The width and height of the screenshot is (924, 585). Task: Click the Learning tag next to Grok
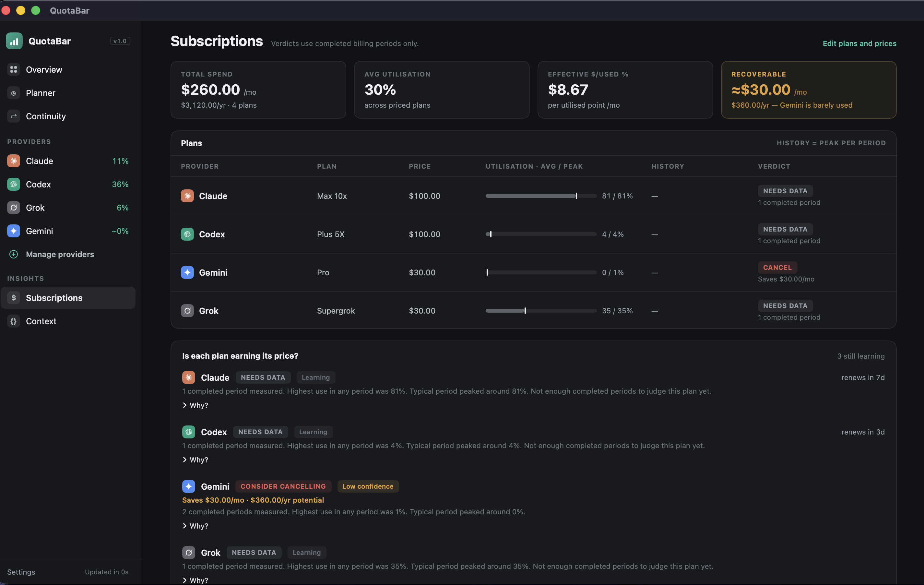(x=307, y=552)
